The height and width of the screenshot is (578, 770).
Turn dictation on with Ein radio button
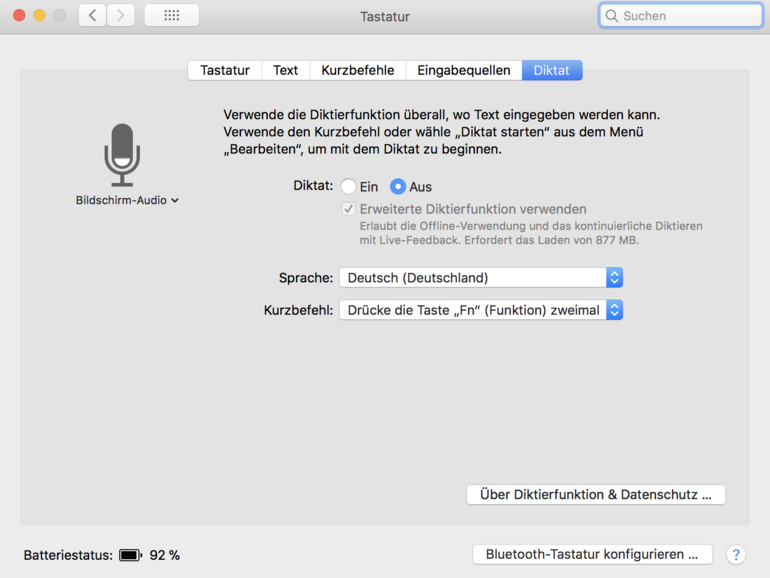(x=348, y=187)
